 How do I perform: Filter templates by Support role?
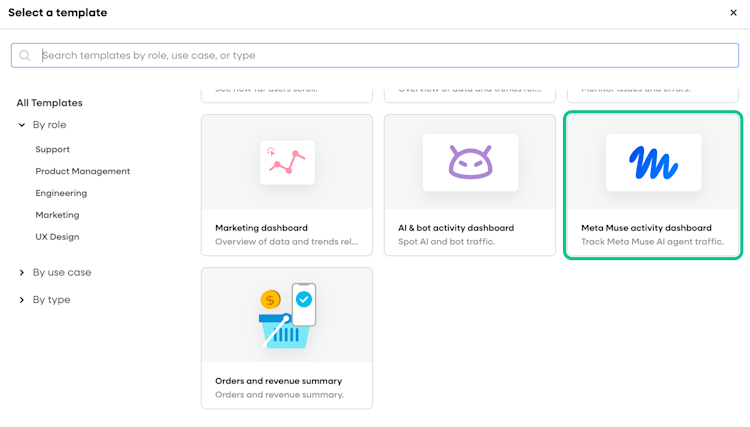[x=53, y=149]
